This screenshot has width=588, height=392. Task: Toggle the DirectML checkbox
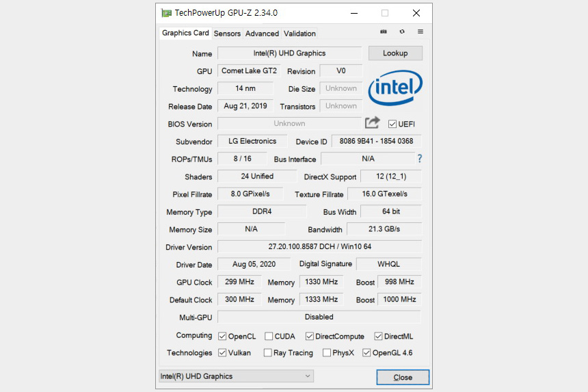coord(378,337)
